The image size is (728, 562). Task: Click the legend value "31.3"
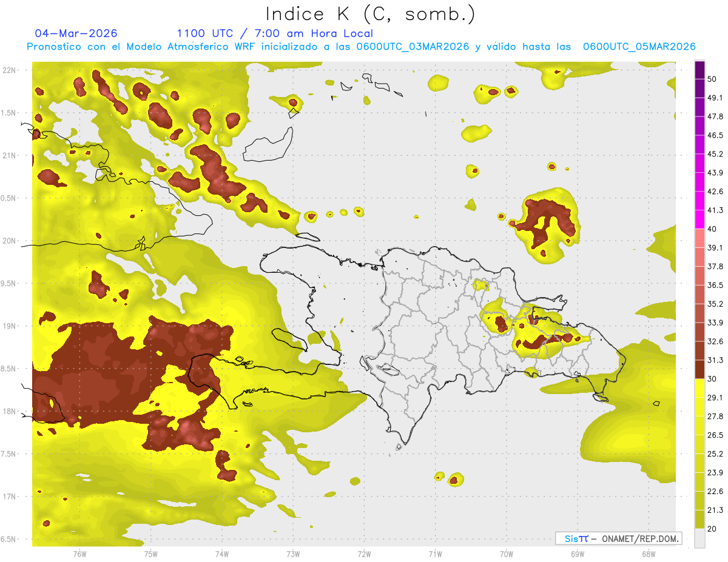pos(715,360)
